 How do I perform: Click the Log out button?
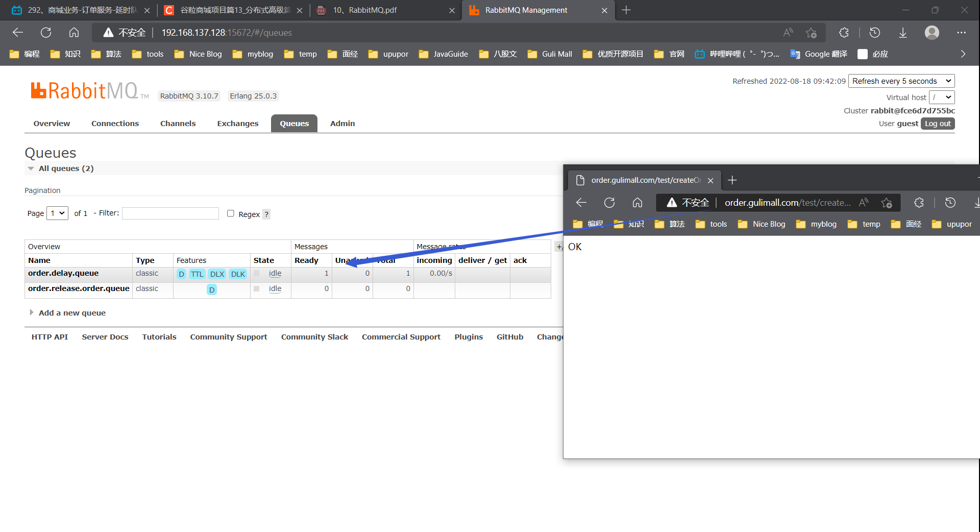pos(938,124)
